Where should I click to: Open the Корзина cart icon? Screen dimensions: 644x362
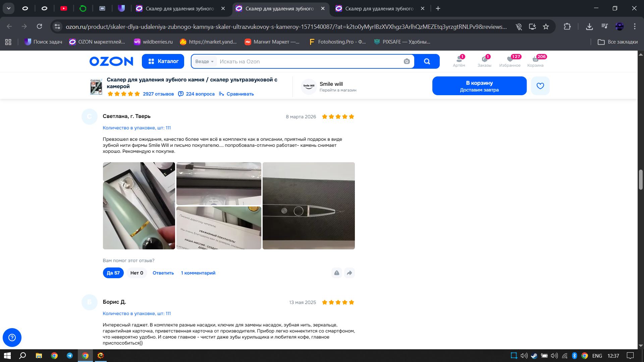coord(535,61)
